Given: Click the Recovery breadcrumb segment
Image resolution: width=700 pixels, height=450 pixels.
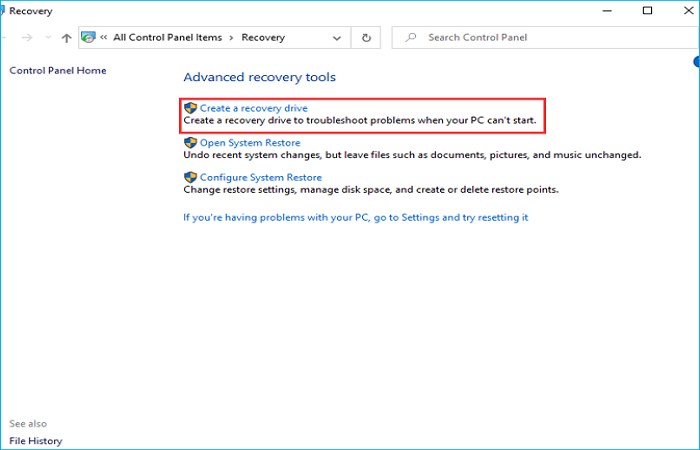Looking at the screenshot, I should [263, 38].
